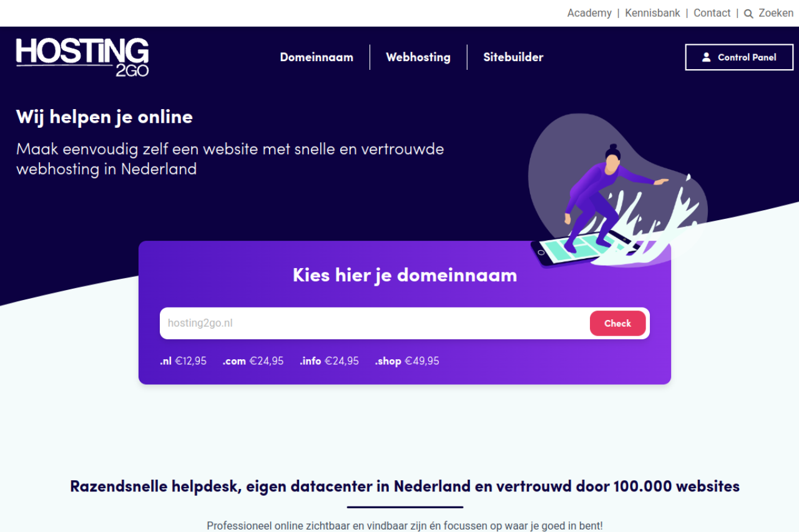Screen dimensions: 799x532
Task: Click the Zoeken search link
Action: click(x=776, y=13)
